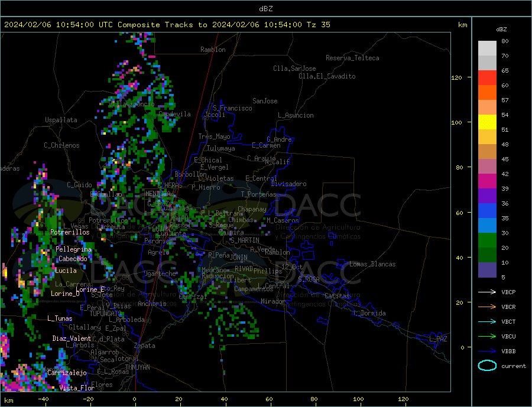The width and height of the screenshot is (532, 407).
Task: Click the 'L_PAZ' map label
Action: pos(439,339)
